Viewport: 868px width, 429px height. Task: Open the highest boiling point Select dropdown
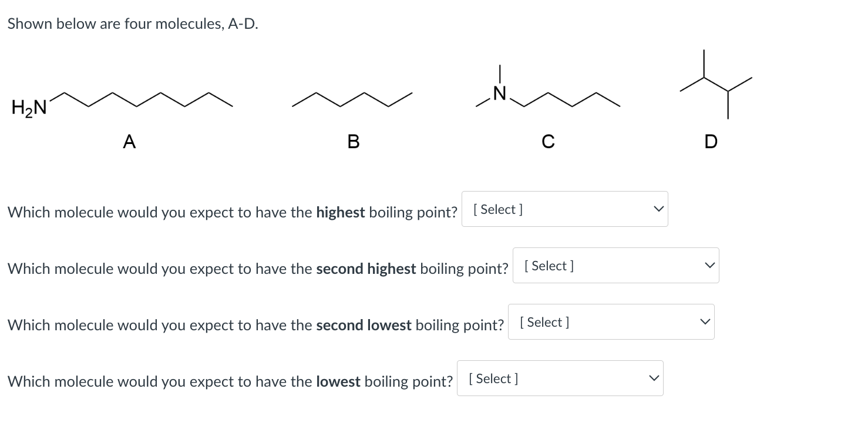[564, 209]
